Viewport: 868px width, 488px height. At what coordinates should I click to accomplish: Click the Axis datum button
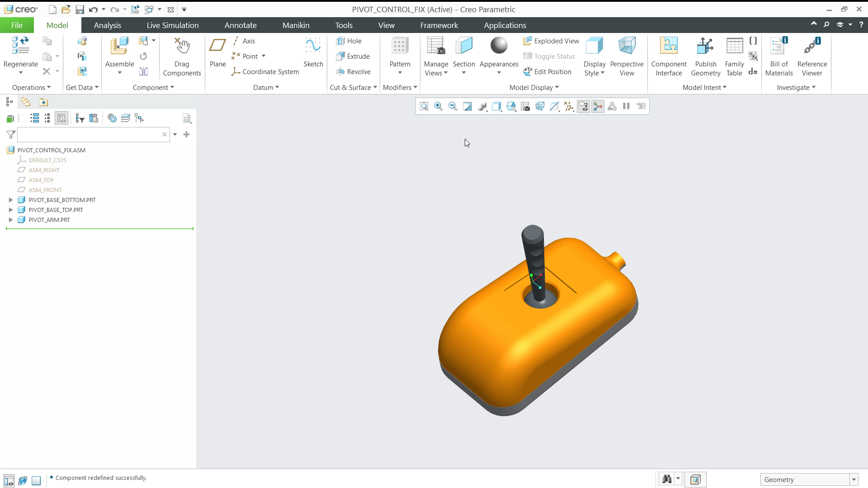[244, 41]
